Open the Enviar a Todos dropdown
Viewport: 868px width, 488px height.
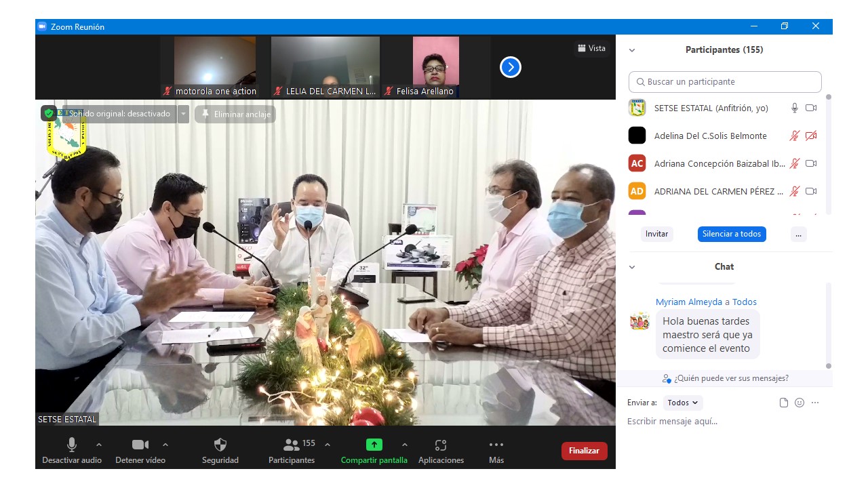click(x=683, y=403)
